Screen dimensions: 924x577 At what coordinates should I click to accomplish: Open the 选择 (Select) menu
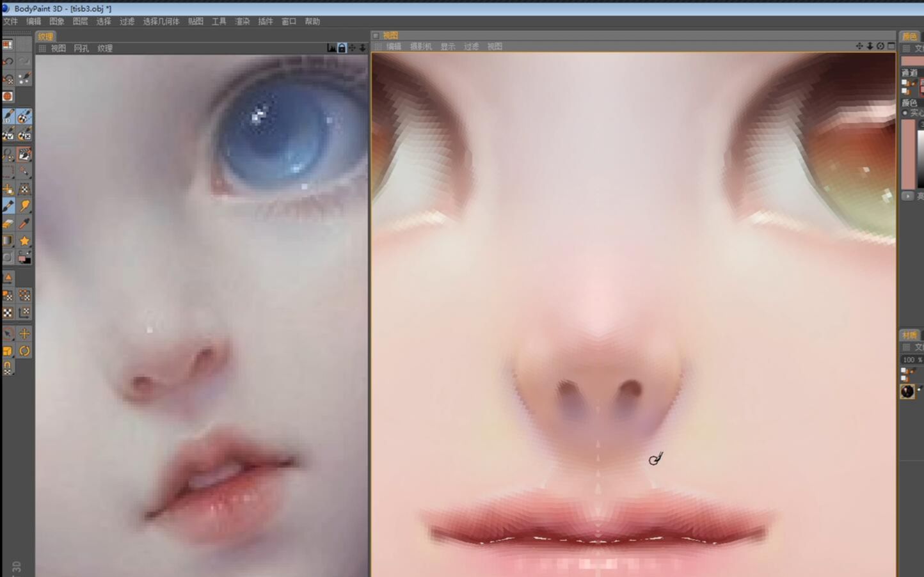click(104, 22)
